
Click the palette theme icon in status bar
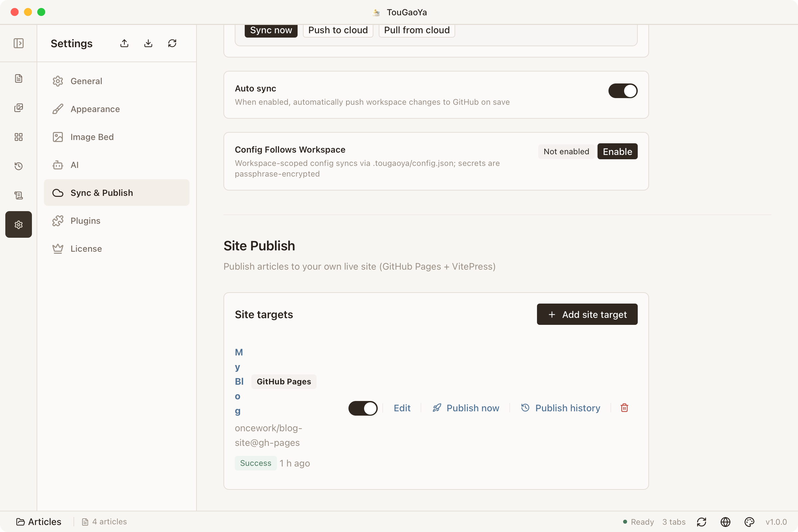pyautogui.click(x=749, y=522)
